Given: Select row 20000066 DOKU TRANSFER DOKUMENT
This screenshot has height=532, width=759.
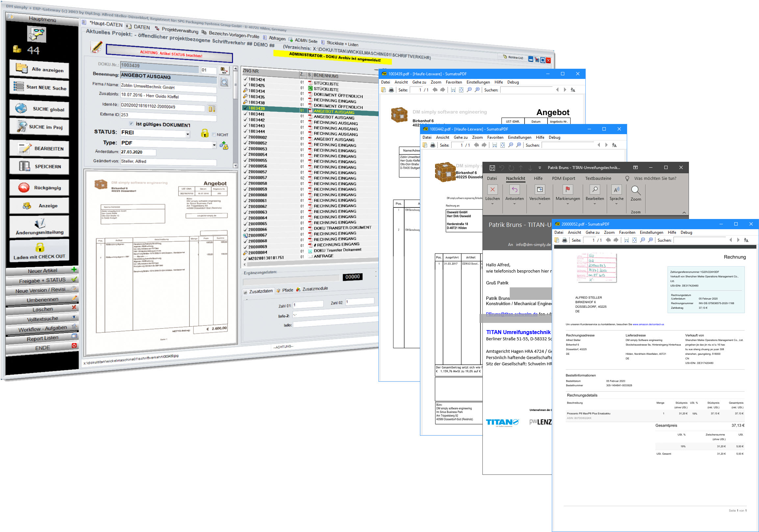Looking at the screenshot, I should 310,229.
